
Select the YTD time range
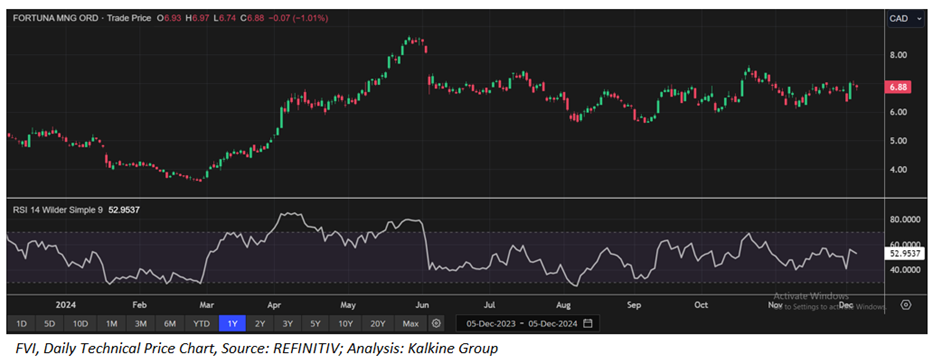[x=202, y=324]
